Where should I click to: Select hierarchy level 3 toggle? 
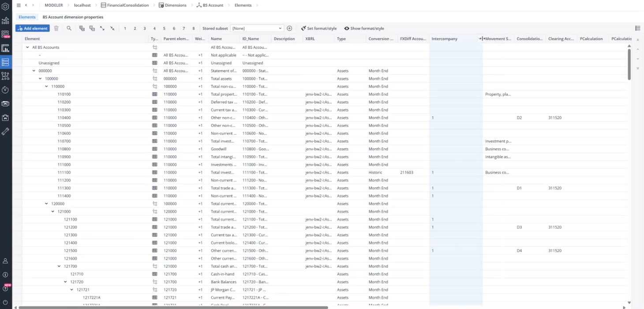pos(145,28)
